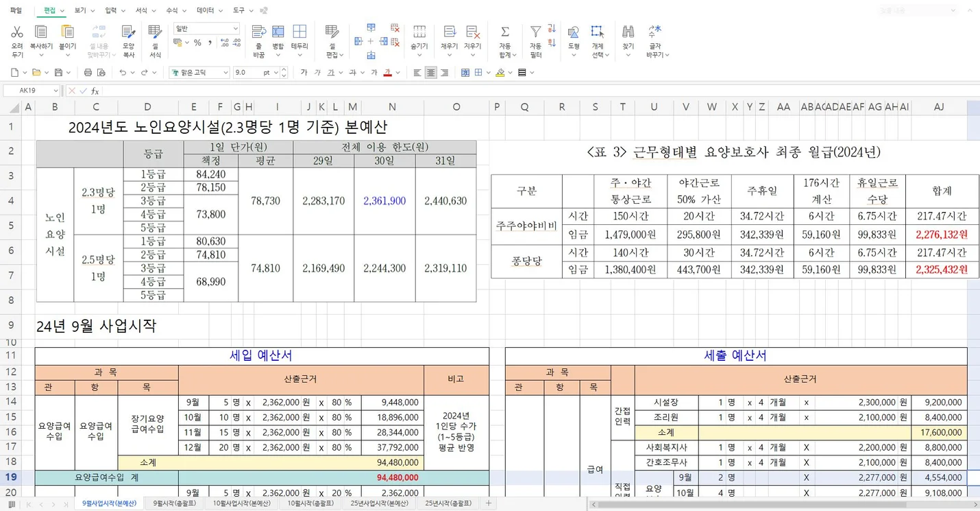Open the 맑은 고딕 font dropdown
This screenshot has height=511, width=980.
pos(225,73)
